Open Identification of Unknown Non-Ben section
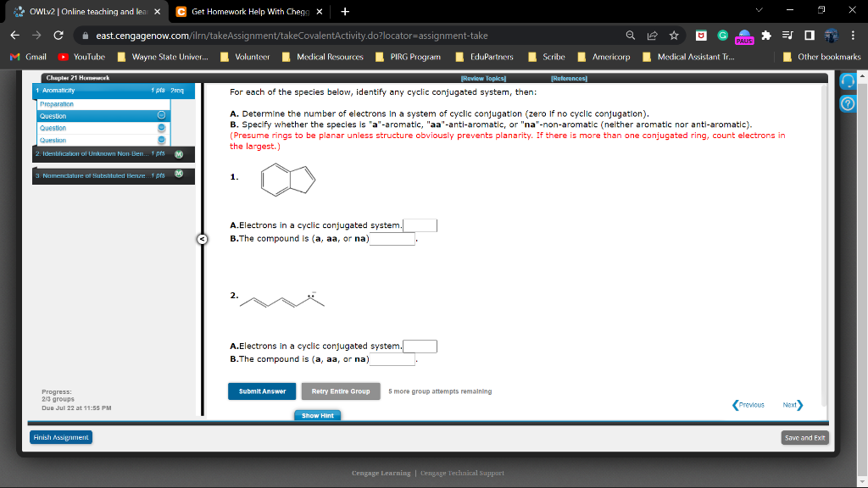The width and height of the screenshot is (868, 488). pyautogui.click(x=114, y=154)
